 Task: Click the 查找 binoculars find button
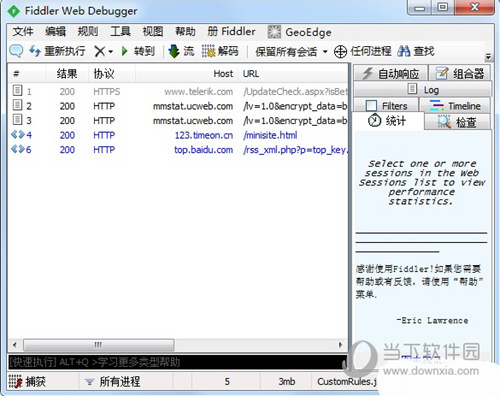(x=416, y=51)
